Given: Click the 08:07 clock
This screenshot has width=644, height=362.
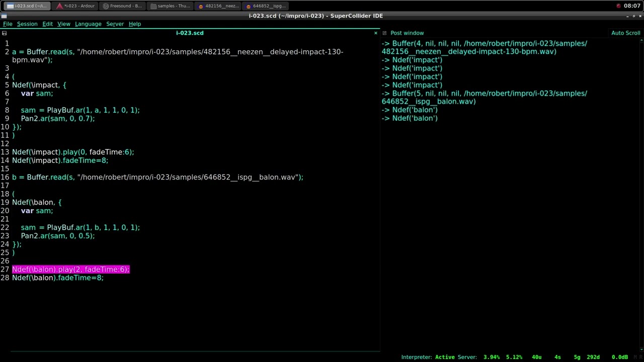Looking at the screenshot, I should 632,6.
